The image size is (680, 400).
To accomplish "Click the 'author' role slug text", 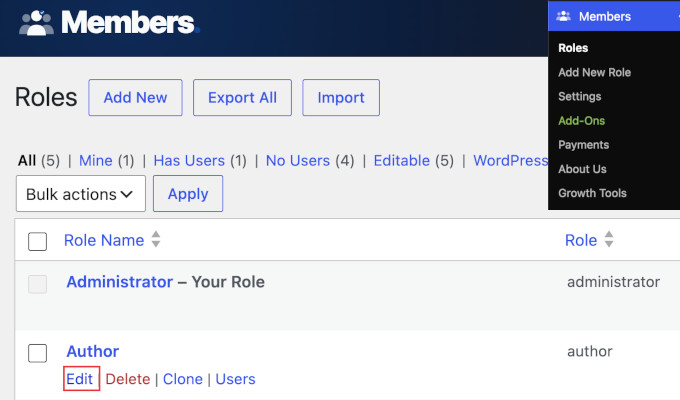I will pyautogui.click(x=590, y=351).
